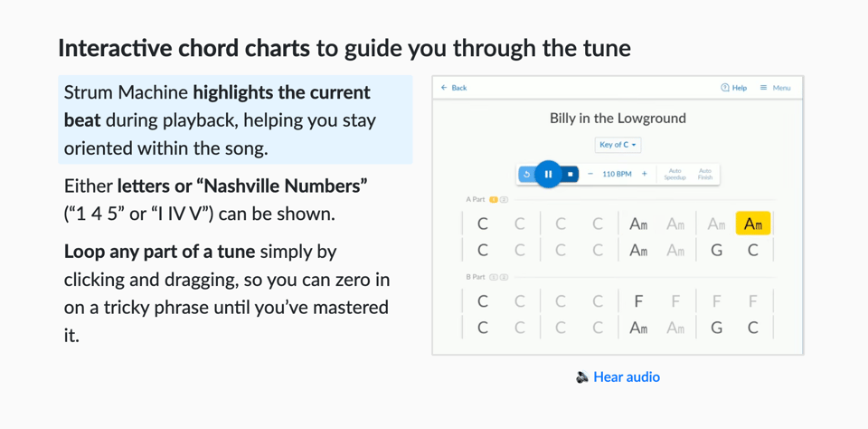Select the highlighted 'highlights the current beat' paragraph
This screenshot has width=868, height=429.
[235, 119]
